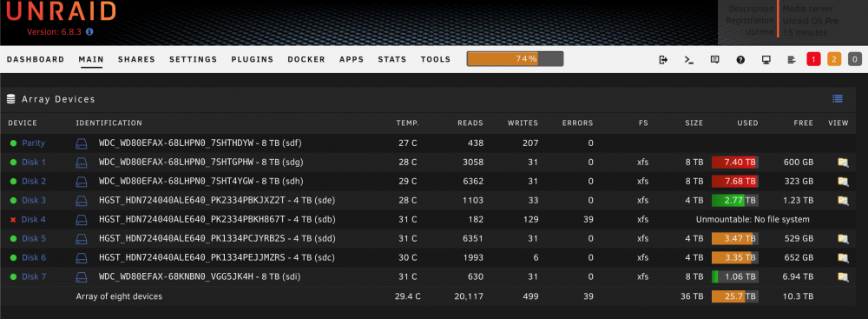Click drive icon in Disk 3 row

pyautogui.click(x=82, y=200)
